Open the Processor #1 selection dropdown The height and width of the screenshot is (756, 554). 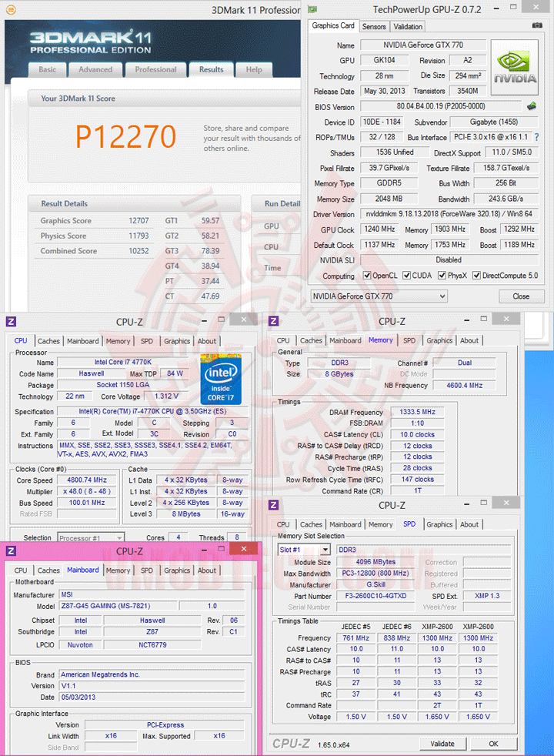(x=91, y=537)
